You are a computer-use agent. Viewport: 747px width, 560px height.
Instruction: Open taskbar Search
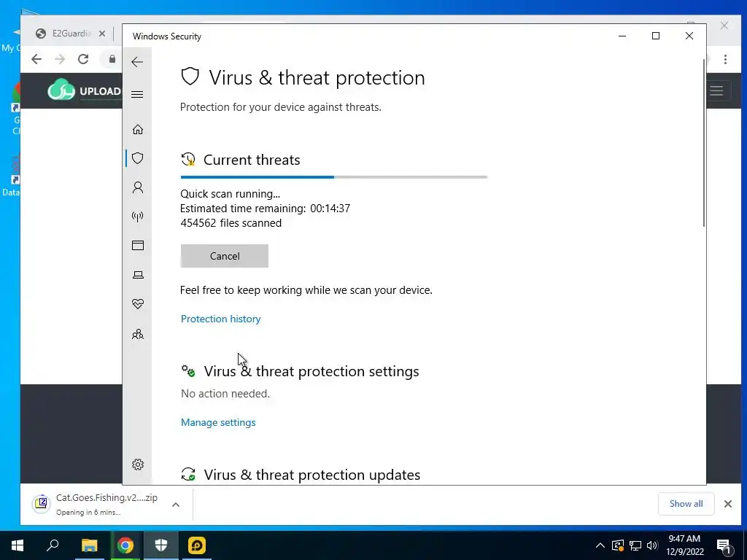pyautogui.click(x=53, y=545)
